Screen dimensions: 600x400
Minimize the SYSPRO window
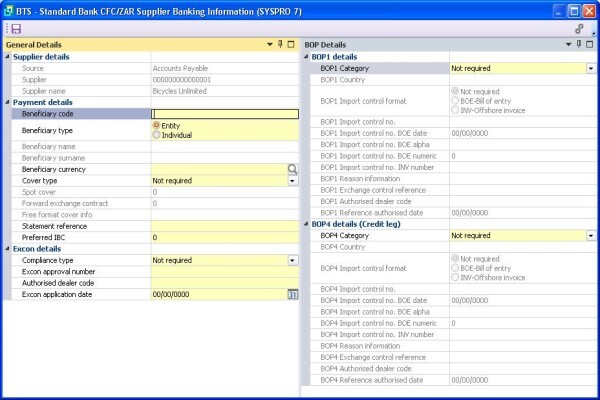pos(559,11)
